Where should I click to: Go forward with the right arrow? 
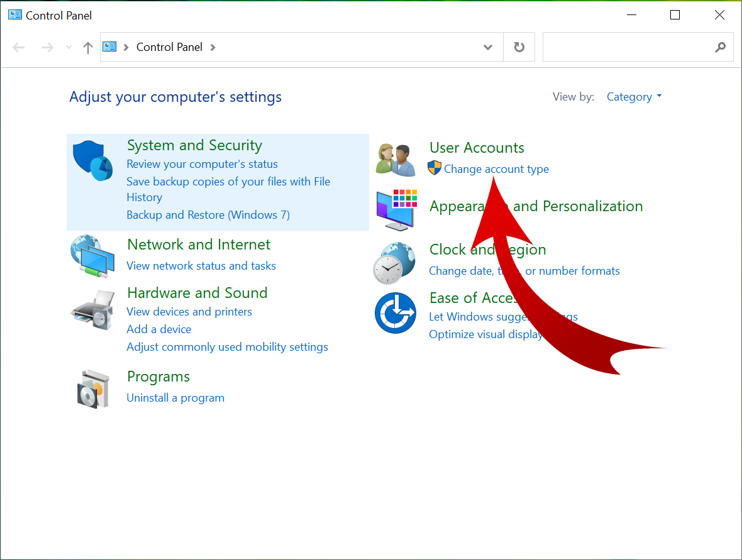click(47, 47)
